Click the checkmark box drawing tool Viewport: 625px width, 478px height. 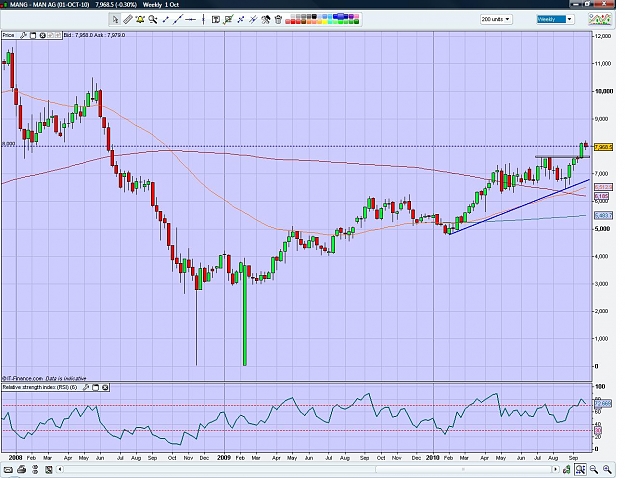click(228, 19)
